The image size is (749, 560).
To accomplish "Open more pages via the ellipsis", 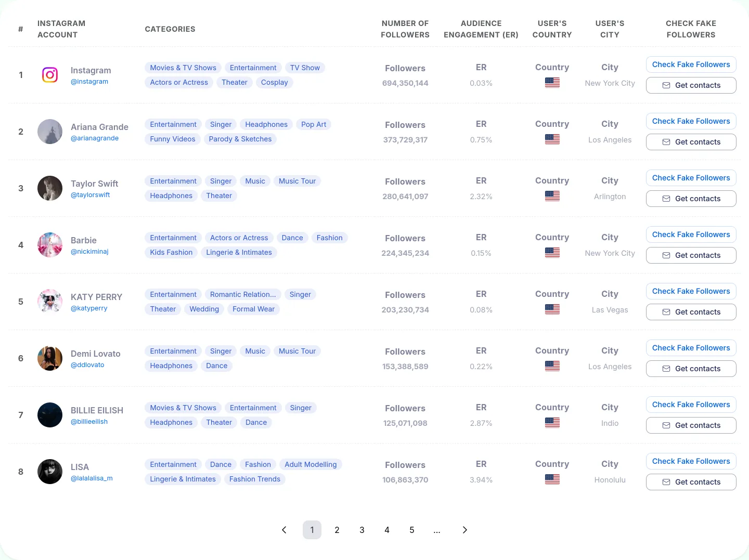I will [437, 530].
